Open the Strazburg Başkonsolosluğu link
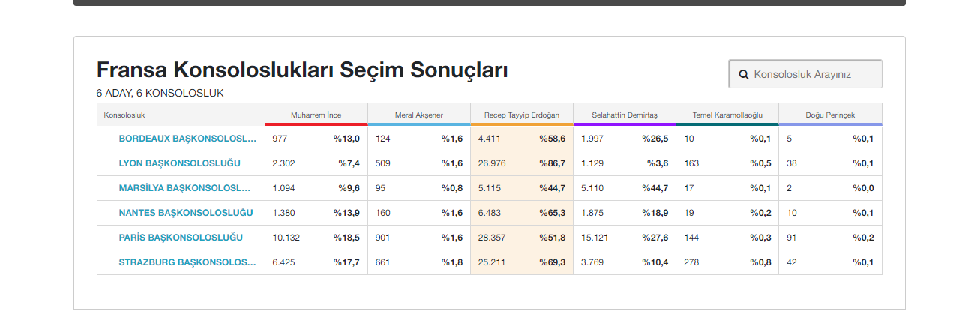This screenshot has height=323, width=980. (x=187, y=262)
